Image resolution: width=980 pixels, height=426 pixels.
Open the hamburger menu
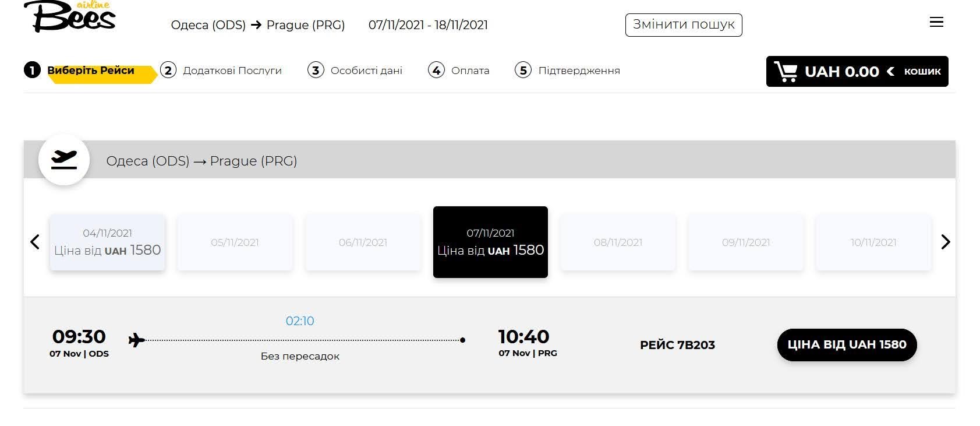pos(936,22)
